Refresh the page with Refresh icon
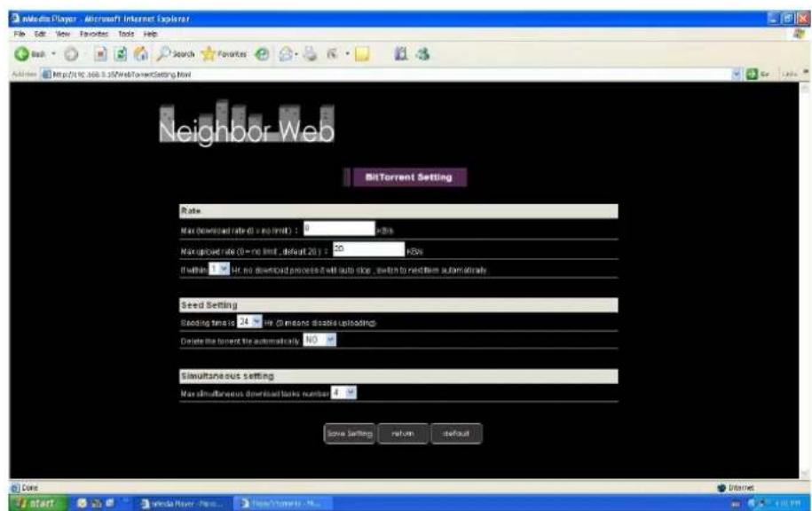This screenshot has height=511, width=812. click(x=121, y=54)
